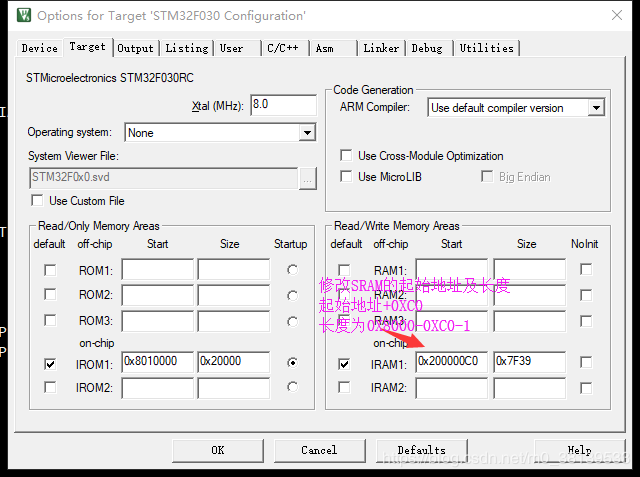
Task: Open Help for target options
Action: click(x=580, y=450)
